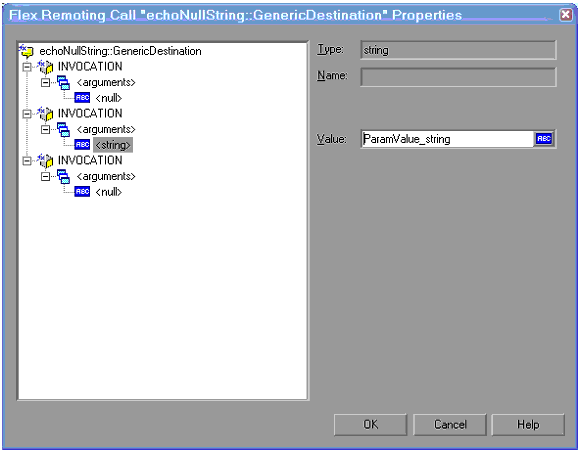Click arguments icon under second INVOCATION
Viewport: 581px width, 452px height.
(x=63, y=130)
